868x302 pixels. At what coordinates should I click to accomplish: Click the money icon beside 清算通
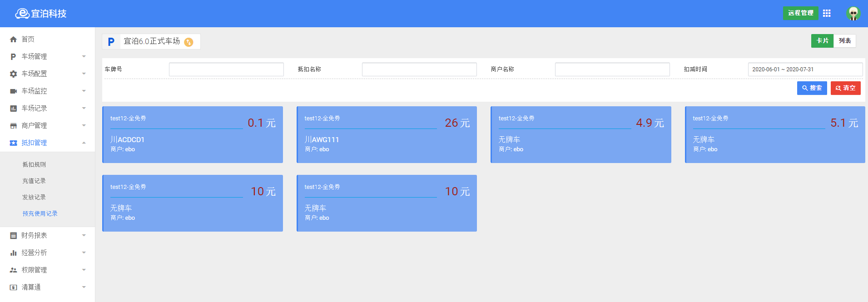(x=14, y=287)
